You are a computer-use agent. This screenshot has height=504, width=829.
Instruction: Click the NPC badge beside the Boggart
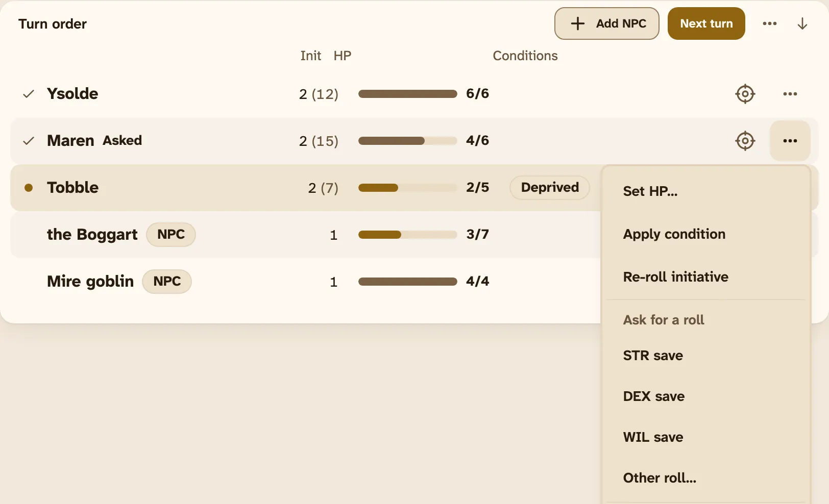click(x=171, y=235)
